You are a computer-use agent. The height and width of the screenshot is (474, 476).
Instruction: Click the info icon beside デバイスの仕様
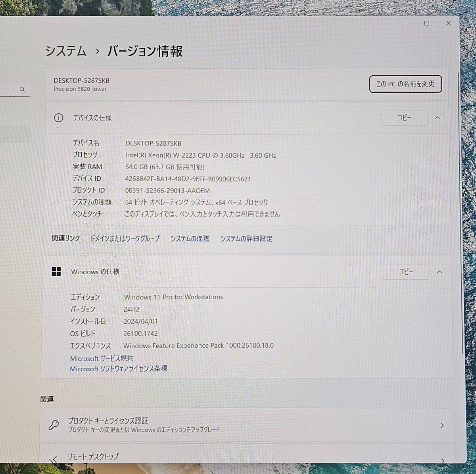pyautogui.click(x=58, y=118)
